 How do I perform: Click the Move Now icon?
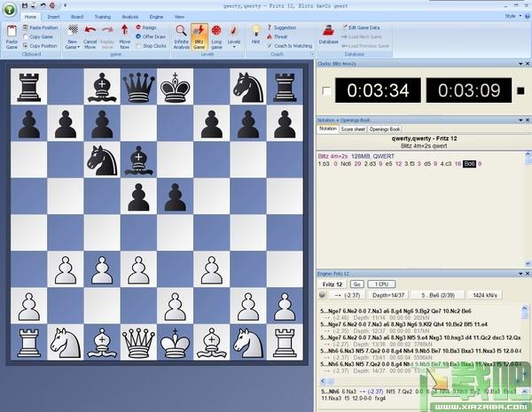pyautogui.click(x=124, y=30)
